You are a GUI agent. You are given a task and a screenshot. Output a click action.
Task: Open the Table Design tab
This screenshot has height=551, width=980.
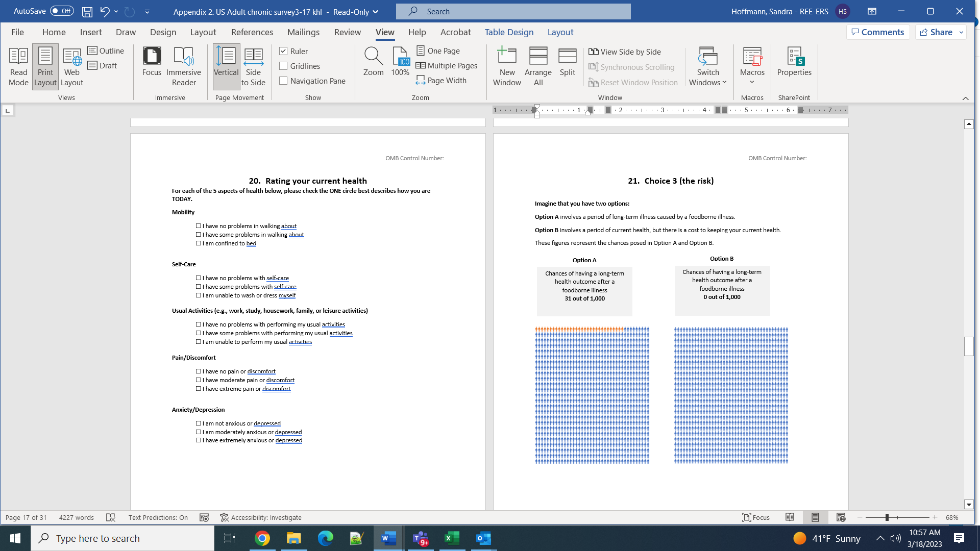[x=508, y=32]
